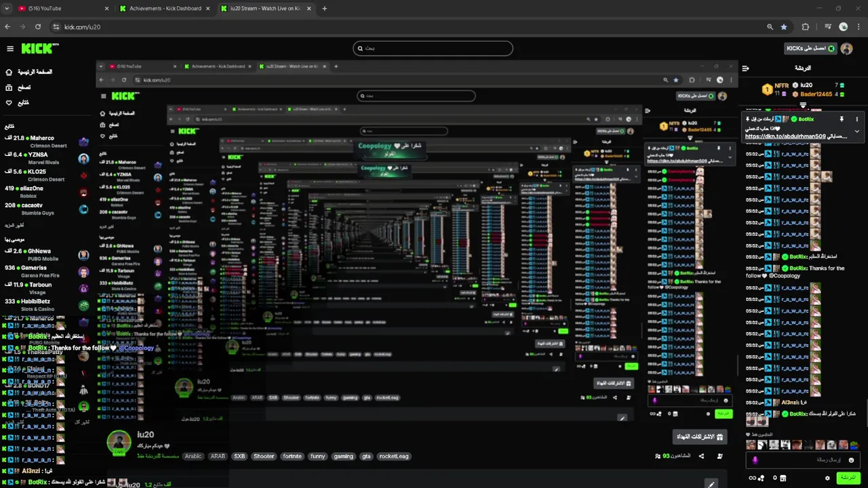Click the gifted subscriptions button below video
Viewport: 868px width, 488px height.
(x=700, y=436)
